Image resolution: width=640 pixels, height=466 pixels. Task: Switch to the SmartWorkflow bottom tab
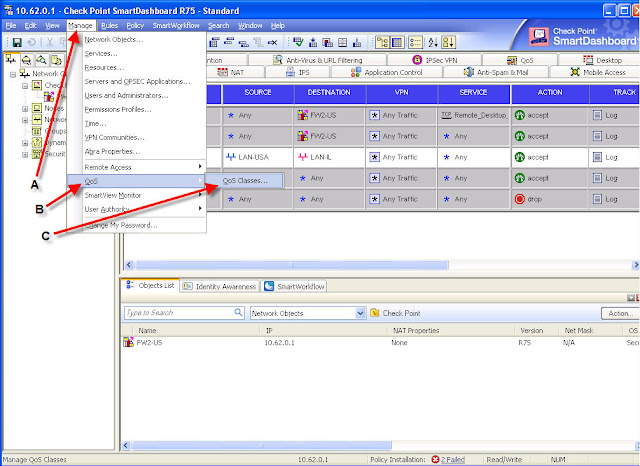tap(294, 286)
